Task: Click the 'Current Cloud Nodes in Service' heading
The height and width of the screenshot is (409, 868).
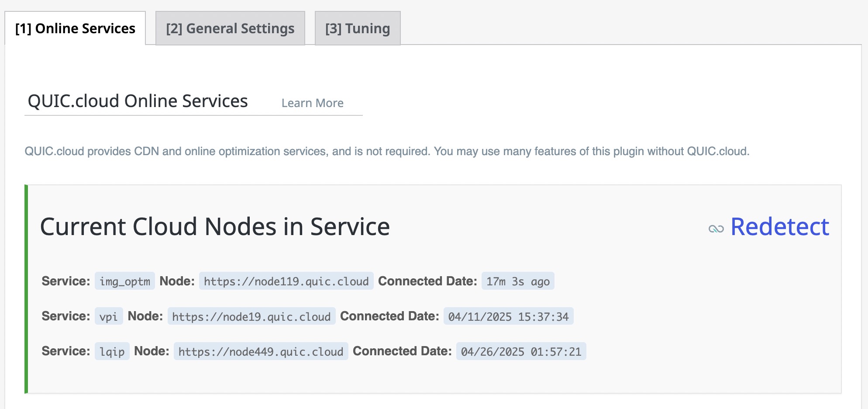Action: point(215,227)
